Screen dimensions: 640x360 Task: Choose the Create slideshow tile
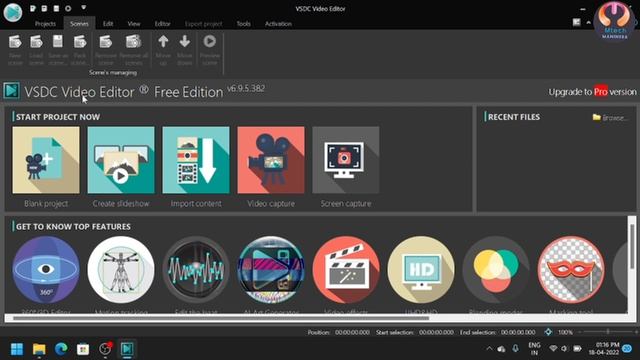click(121, 160)
